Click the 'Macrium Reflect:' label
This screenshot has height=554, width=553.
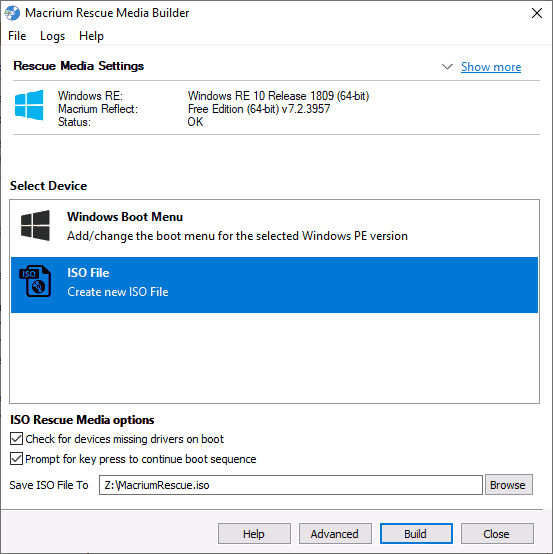pos(98,109)
